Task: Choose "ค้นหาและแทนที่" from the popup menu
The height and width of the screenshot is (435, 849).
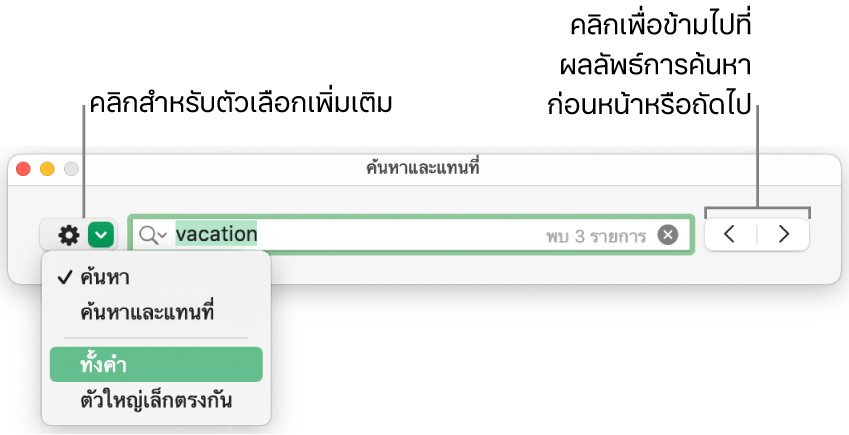Action: (x=146, y=312)
